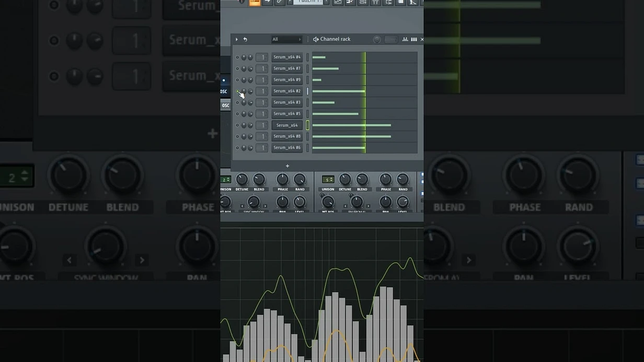Open the 'All' channel filter dropdown
644x362 pixels.
[286, 39]
